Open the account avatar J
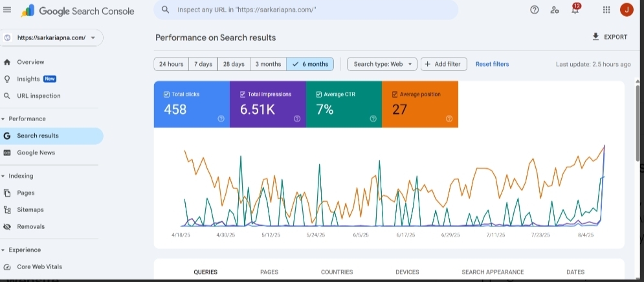The image size is (644, 282). click(x=627, y=10)
